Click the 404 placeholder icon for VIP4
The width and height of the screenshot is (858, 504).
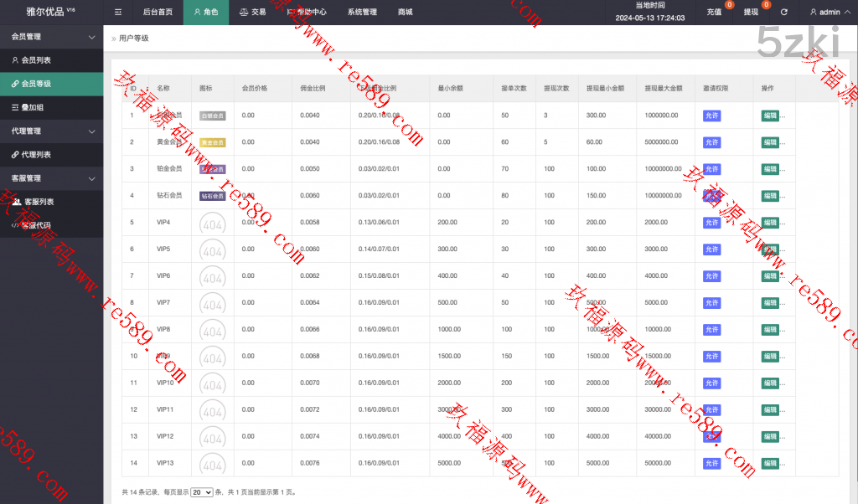(212, 224)
